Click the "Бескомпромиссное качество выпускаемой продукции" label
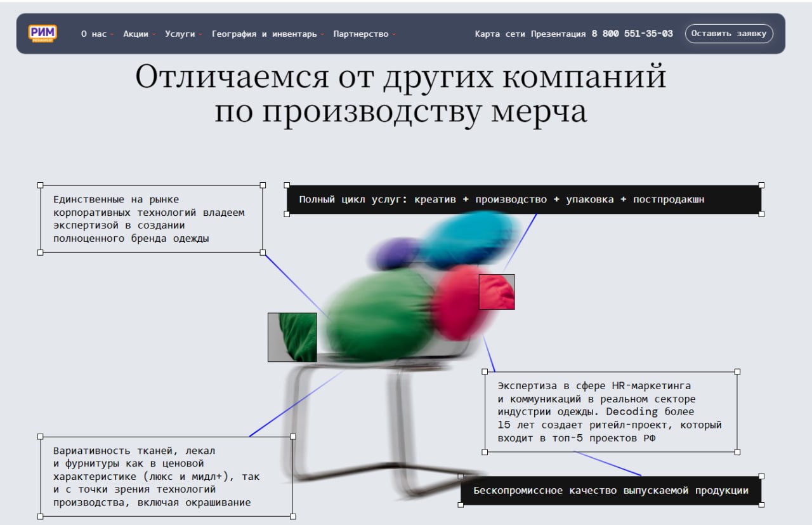Image resolution: width=812 pixels, height=525 pixels. tap(611, 491)
